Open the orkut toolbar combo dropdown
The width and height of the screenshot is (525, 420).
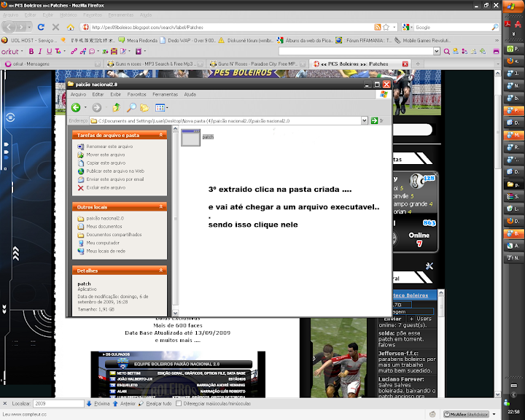coord(437,51)
